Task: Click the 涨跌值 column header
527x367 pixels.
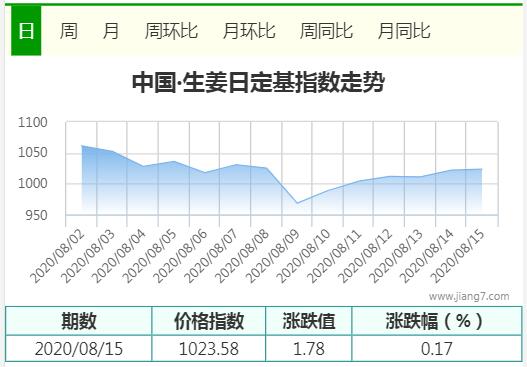Action: tap(309, 321)
